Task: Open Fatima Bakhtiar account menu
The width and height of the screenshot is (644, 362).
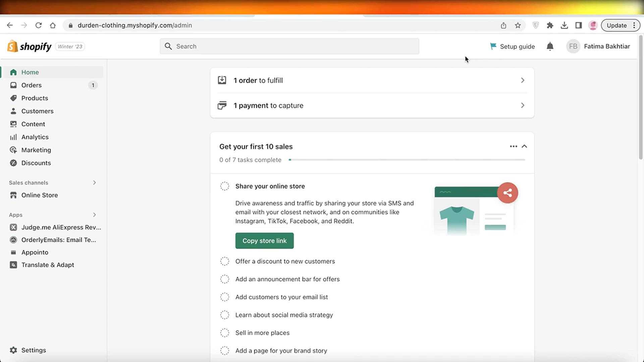Action: pos(598,46)
